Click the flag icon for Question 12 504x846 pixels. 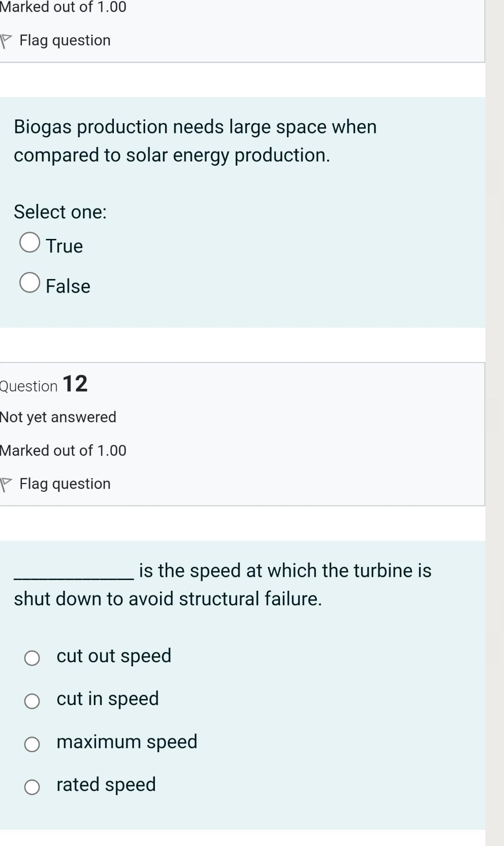tap(6, 484)
